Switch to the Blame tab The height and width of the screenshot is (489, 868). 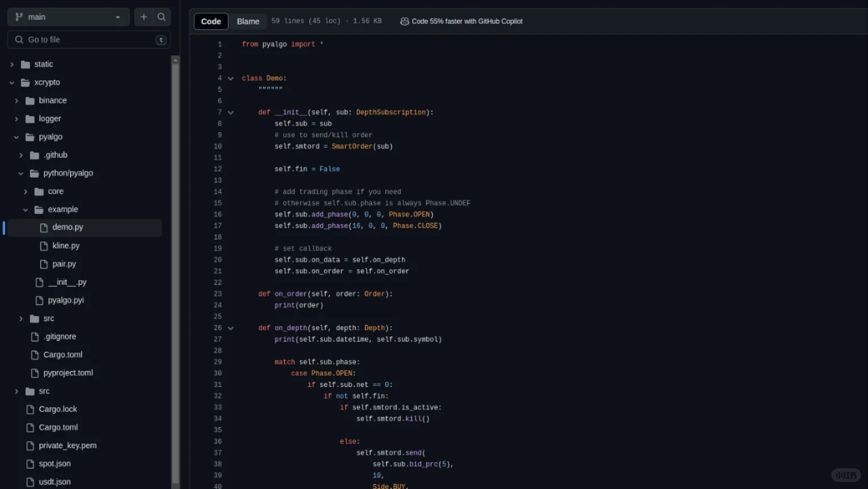tap(248, 22)
